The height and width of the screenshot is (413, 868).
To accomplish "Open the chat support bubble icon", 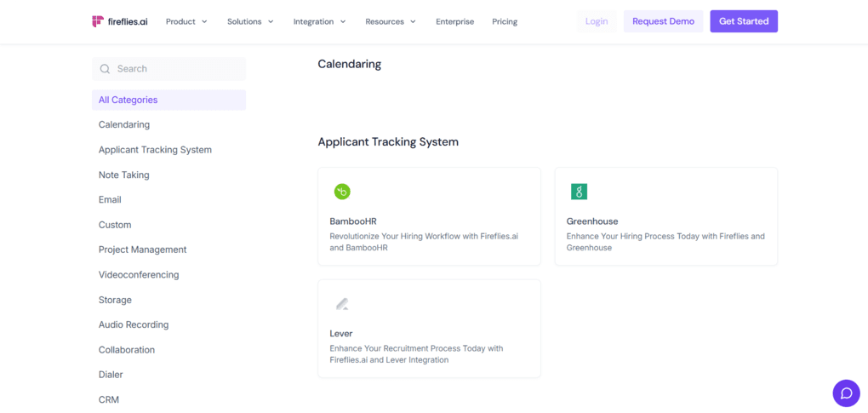I will [x=846, y=393].
